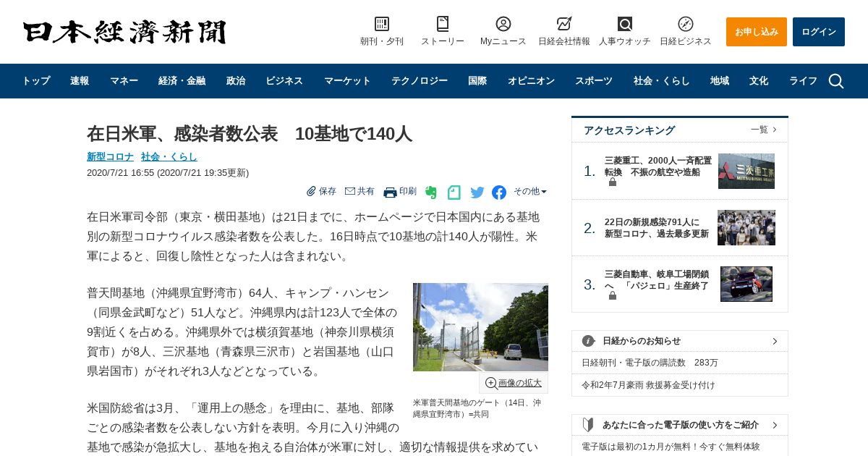Viewport: 868px width, 456px height.
Task: Click the search magnifier in navigation bar
Action: pos(836,81)
